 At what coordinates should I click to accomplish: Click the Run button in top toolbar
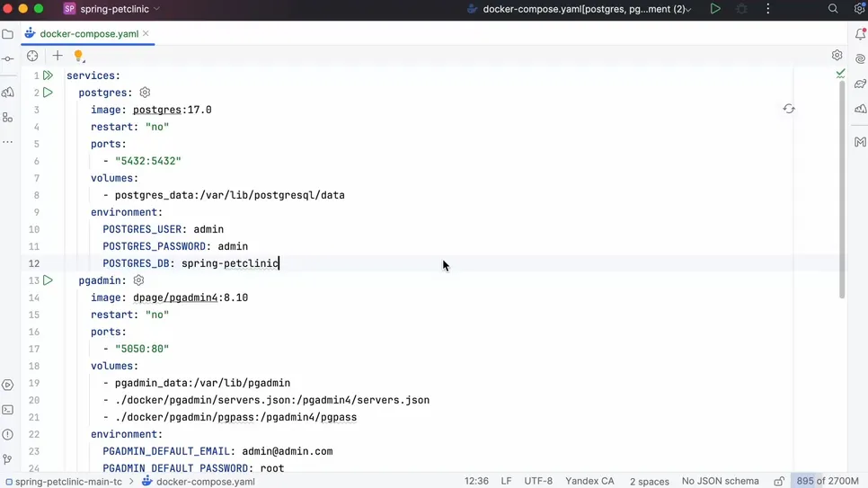point(715,9)
